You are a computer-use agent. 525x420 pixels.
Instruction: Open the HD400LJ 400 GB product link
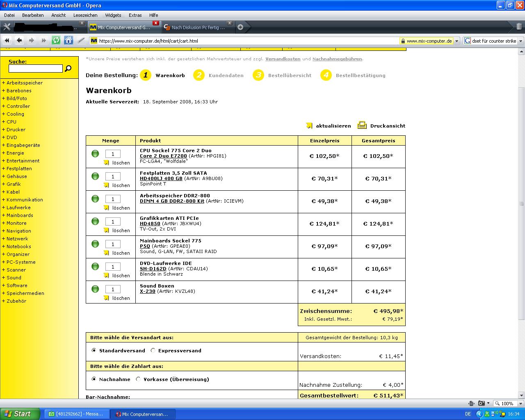click(x=161, y=178)
